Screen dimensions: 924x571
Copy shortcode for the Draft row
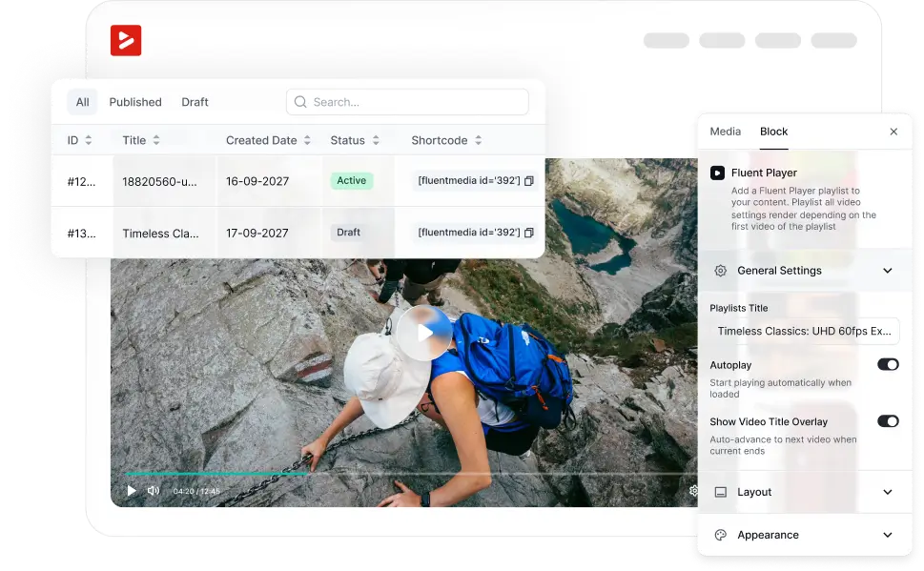[529, 233]
